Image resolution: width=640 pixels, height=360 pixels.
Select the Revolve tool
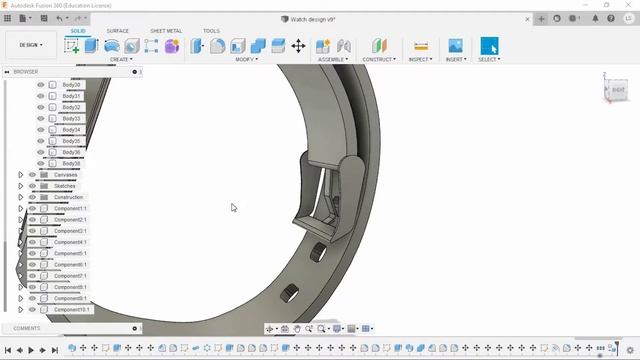[x=111, y=46]
